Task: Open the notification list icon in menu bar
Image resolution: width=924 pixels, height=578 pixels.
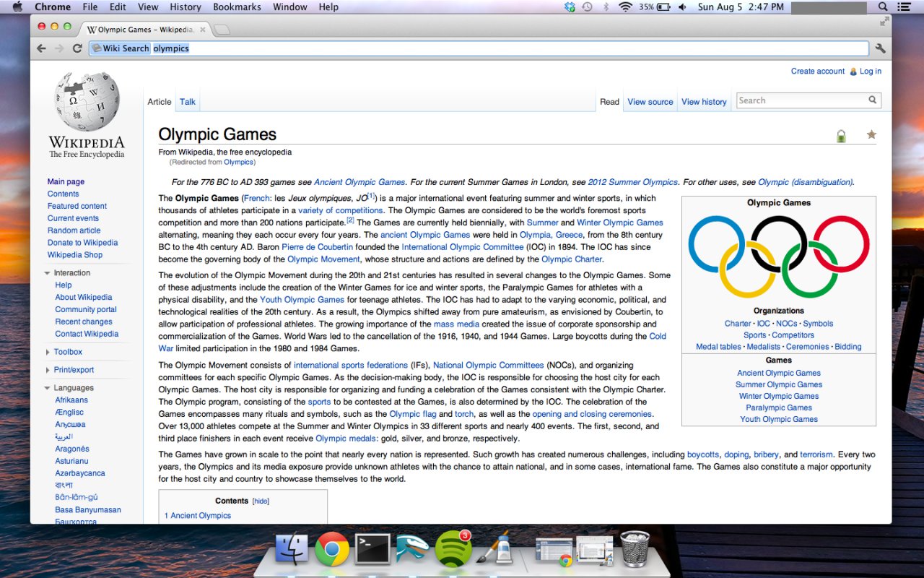Action: tap(905, 7)
